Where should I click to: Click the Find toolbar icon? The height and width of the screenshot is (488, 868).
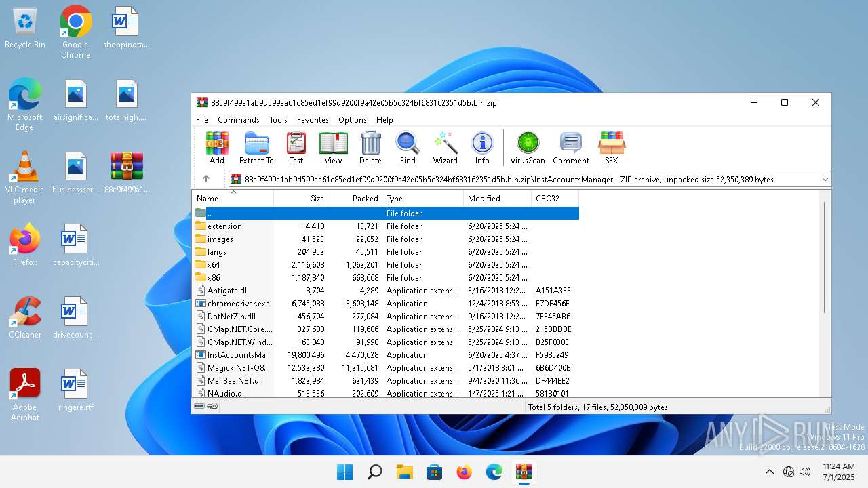tap(408, 148)
